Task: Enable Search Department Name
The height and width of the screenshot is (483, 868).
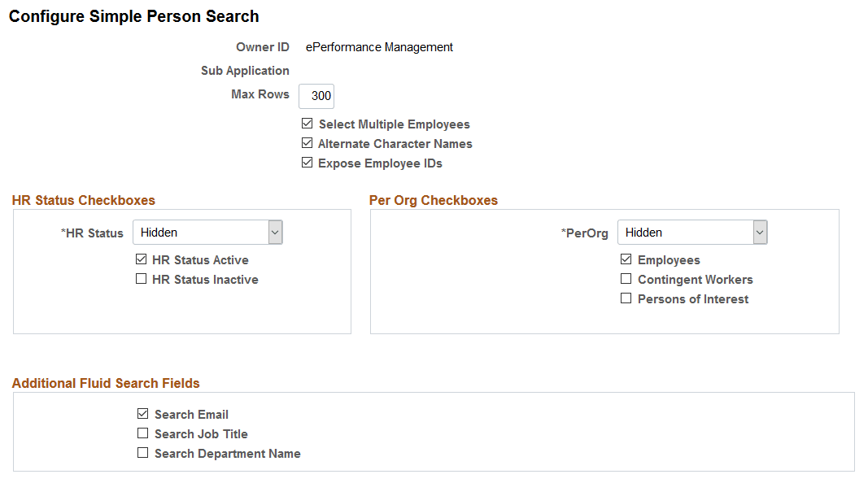Action: coord(143,452)
